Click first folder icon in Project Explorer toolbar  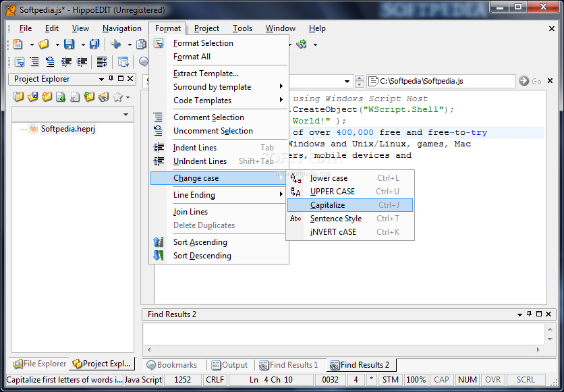[x=18, y=96]
